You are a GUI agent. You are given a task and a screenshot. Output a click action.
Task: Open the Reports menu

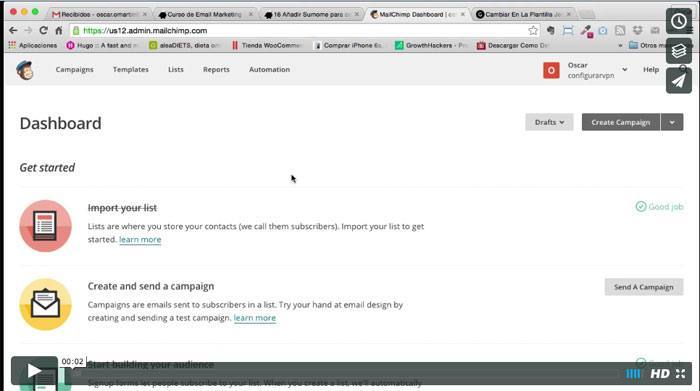pos(216,70)
